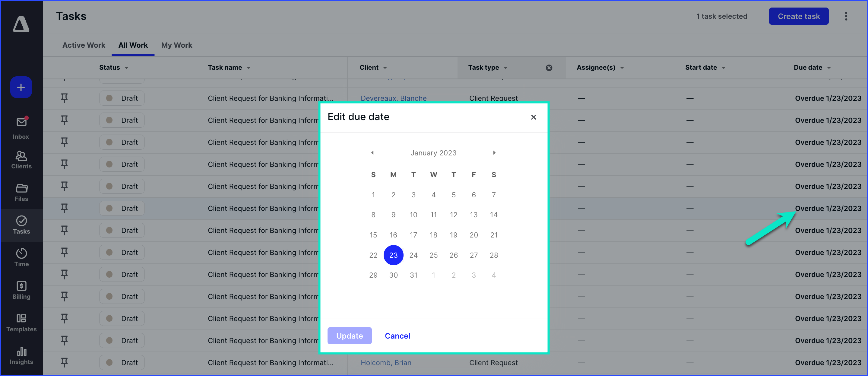Screen dimensions: 868x376
Task: Select January 15 in the calendar
Action: click(x=373, y=235)
